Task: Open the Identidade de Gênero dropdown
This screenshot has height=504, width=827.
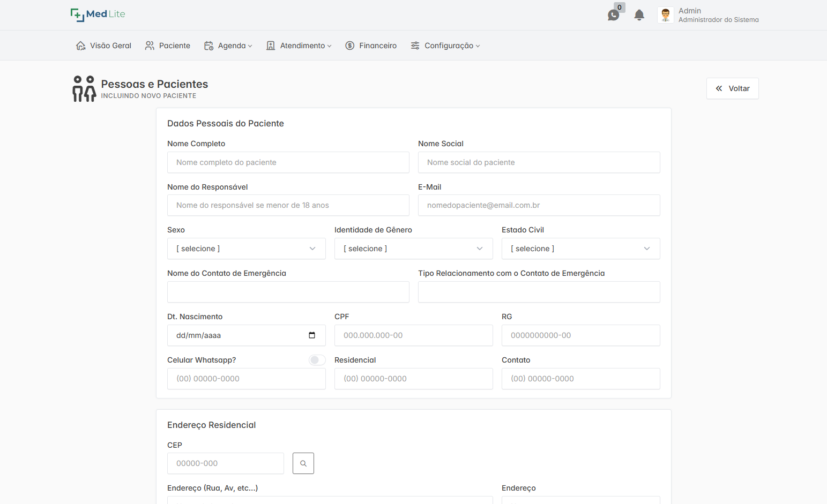Action: [x=413, y=249]
